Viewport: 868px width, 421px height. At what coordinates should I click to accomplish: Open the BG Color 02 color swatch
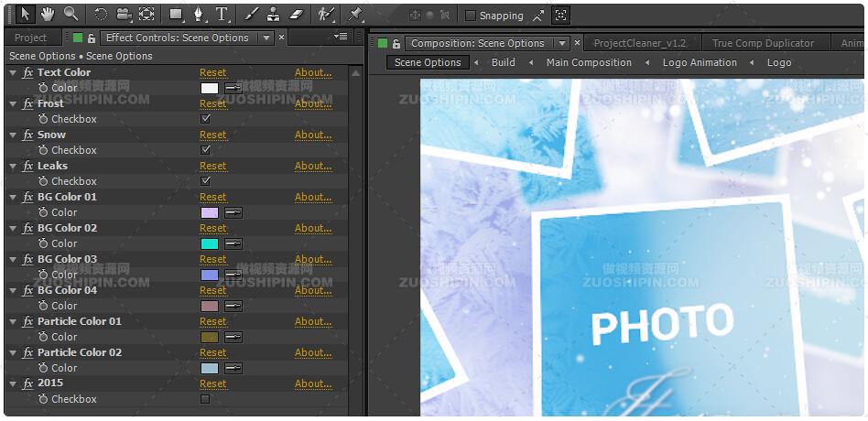(209, 243)
